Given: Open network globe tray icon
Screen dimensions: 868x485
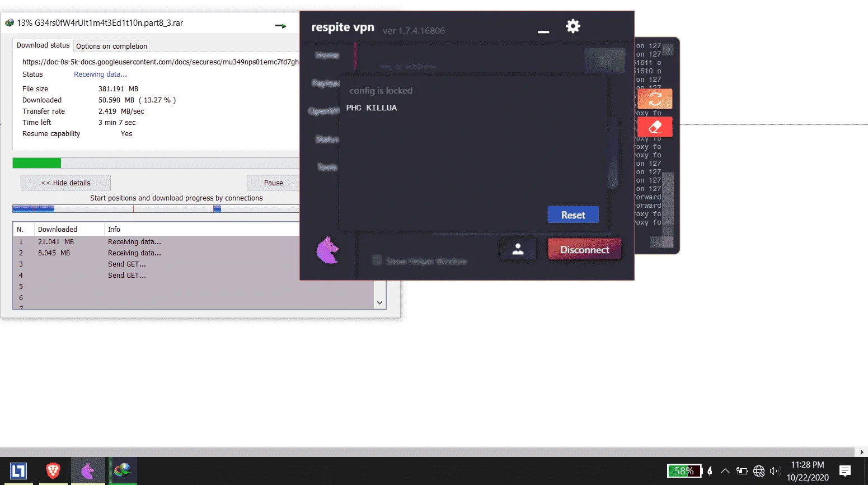Looking at the screenshot, I should click(759, 471).
